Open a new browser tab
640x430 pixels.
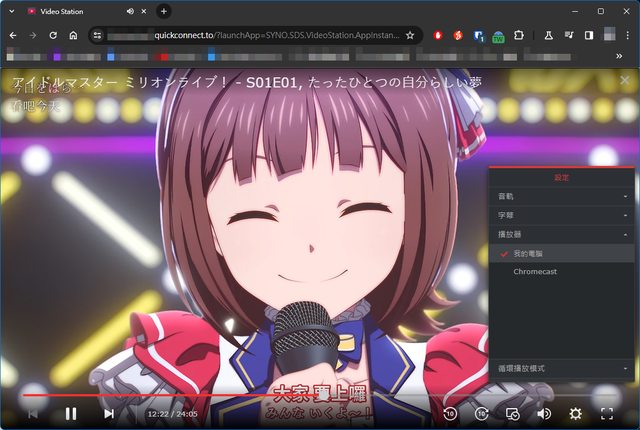point(164,11)
